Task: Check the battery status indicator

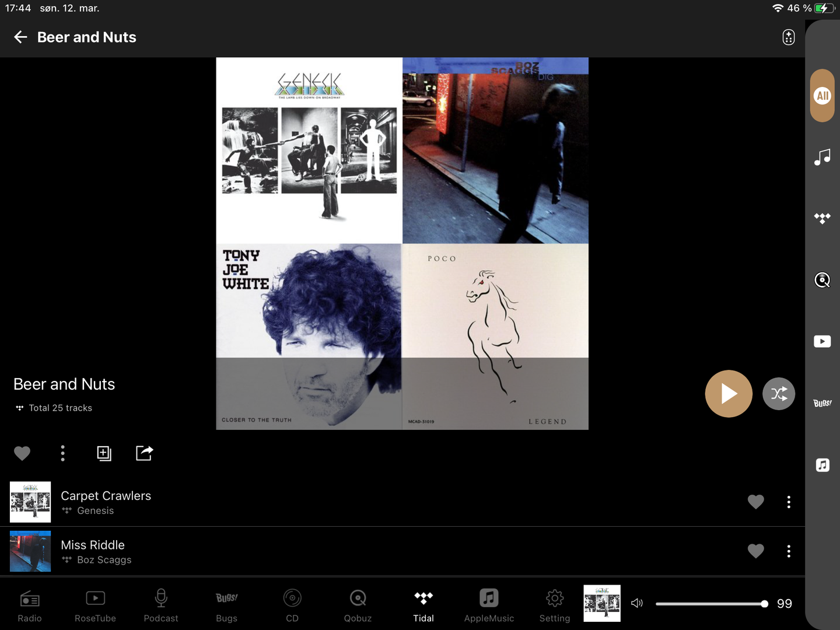Action: click(x=825, y=8)
